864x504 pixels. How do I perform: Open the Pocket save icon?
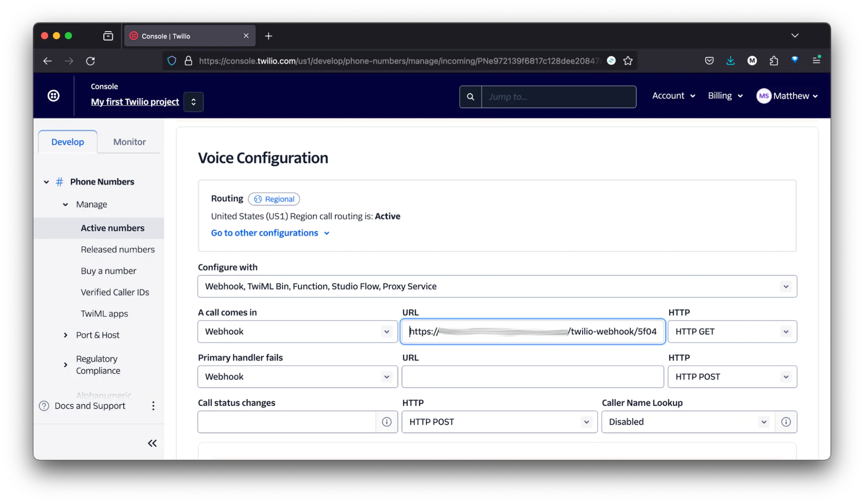709,61
